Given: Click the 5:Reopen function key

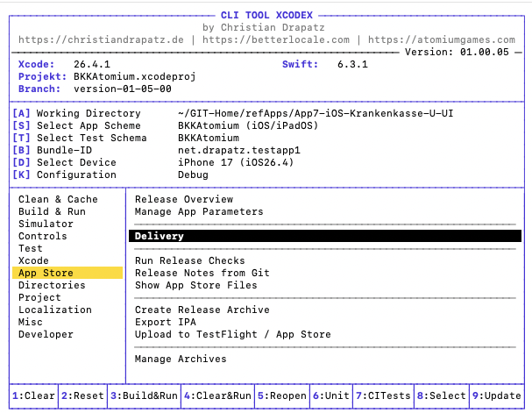Looking at the screenshot, I should tap(282, 395).
